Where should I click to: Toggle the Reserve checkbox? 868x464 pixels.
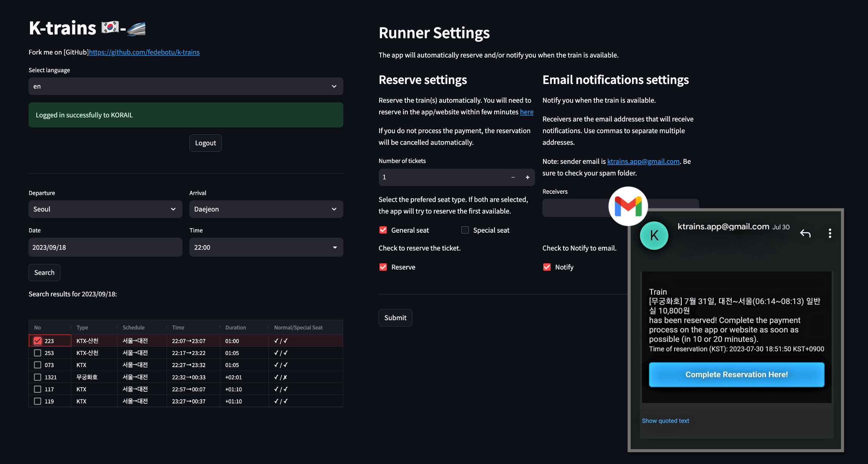point(383,267)
